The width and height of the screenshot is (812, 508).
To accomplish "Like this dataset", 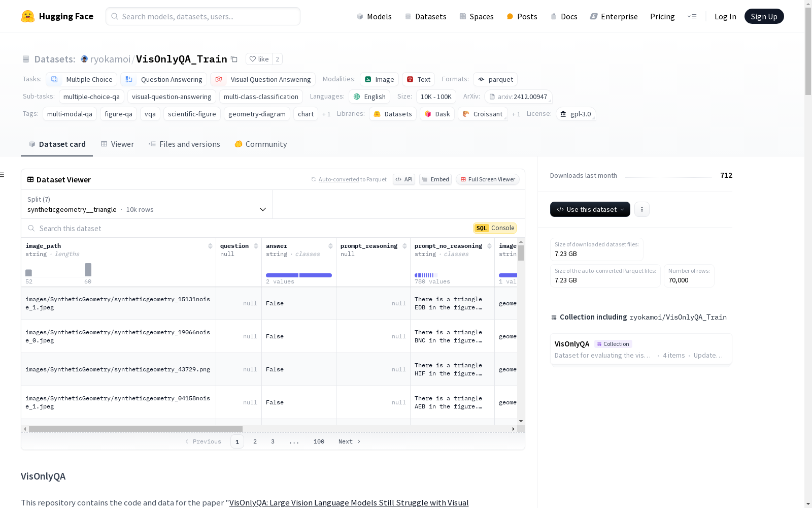I will 259,59.
